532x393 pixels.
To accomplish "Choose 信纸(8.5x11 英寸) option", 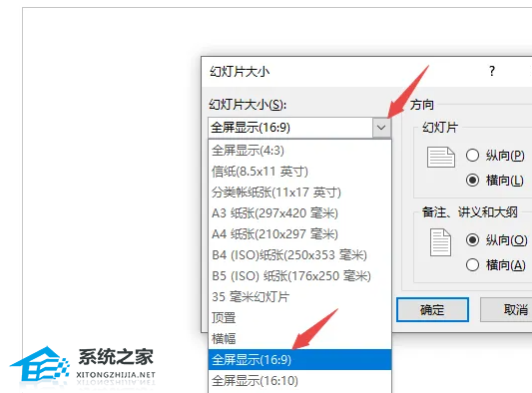I will (299, 172).
